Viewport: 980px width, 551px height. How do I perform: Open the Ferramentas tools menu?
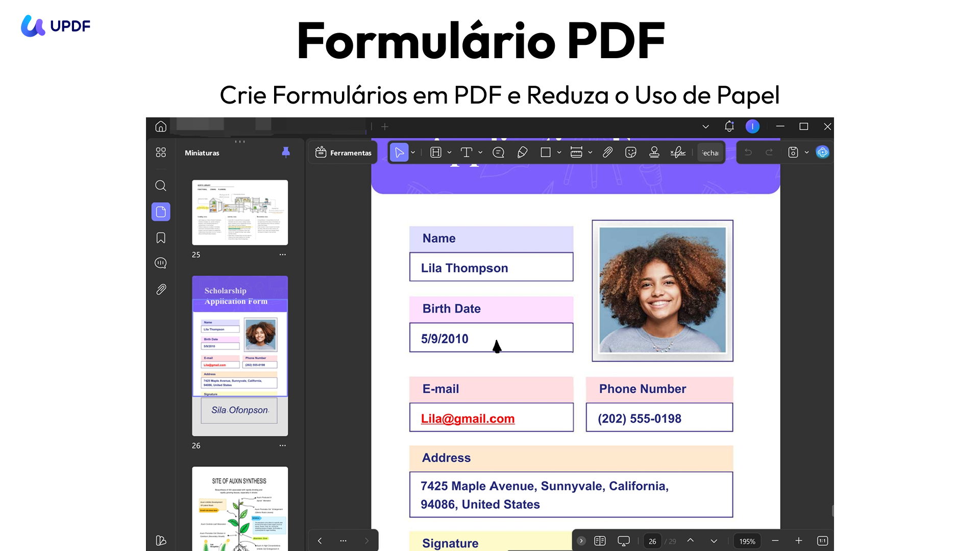[x=344, y=153]
